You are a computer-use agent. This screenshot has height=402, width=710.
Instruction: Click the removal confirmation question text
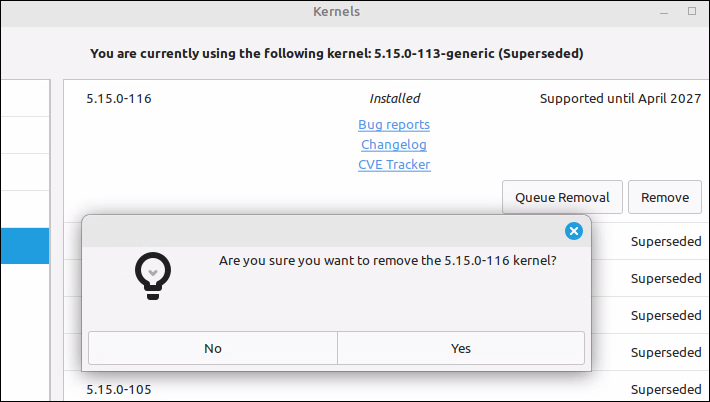(388, 261)
